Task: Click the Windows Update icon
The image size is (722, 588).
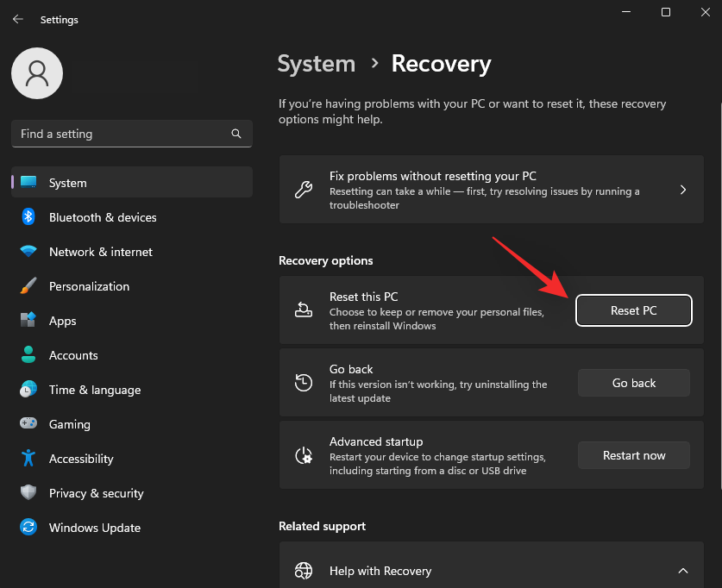Action: (28, 528)
